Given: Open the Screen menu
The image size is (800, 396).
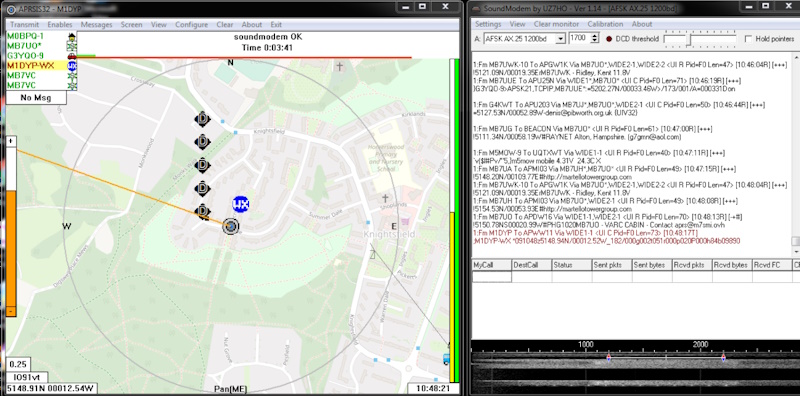Looking at the screenshot, I should tap(132, 24).
